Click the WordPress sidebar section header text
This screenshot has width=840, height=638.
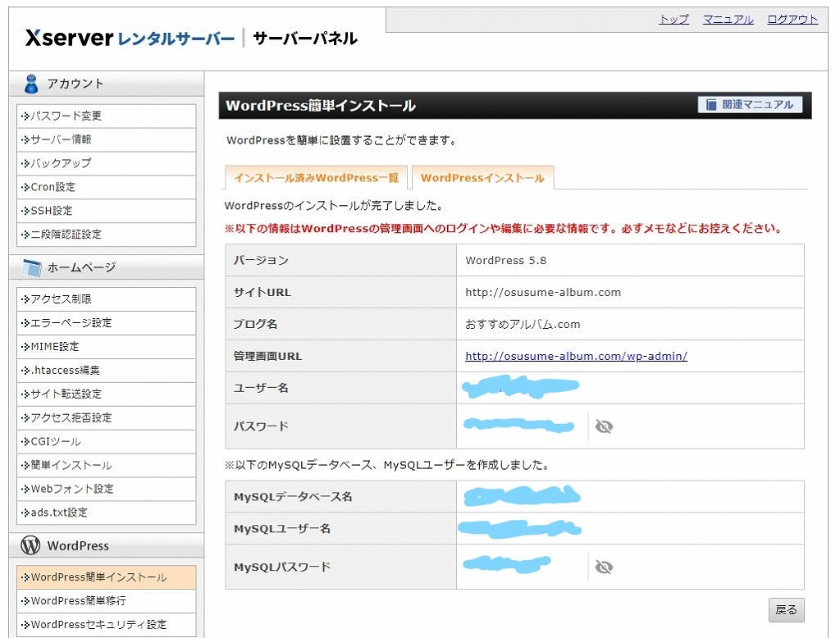click(78, 545)
